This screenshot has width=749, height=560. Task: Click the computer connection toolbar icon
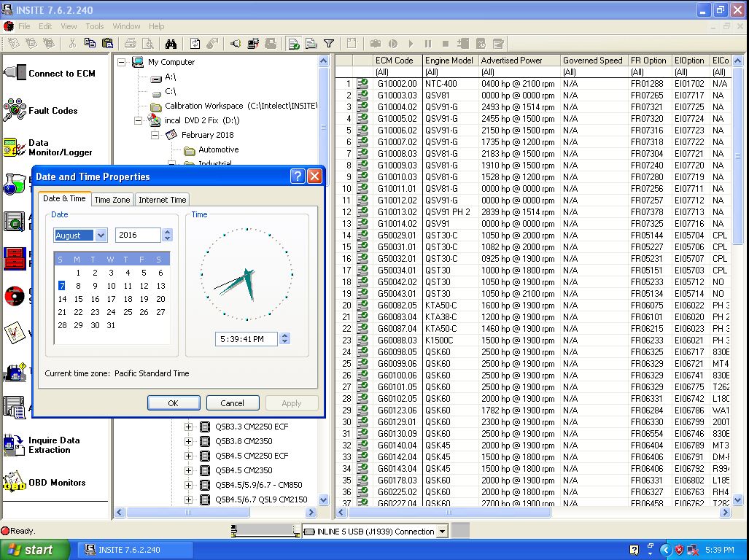(x=253, y=44)
